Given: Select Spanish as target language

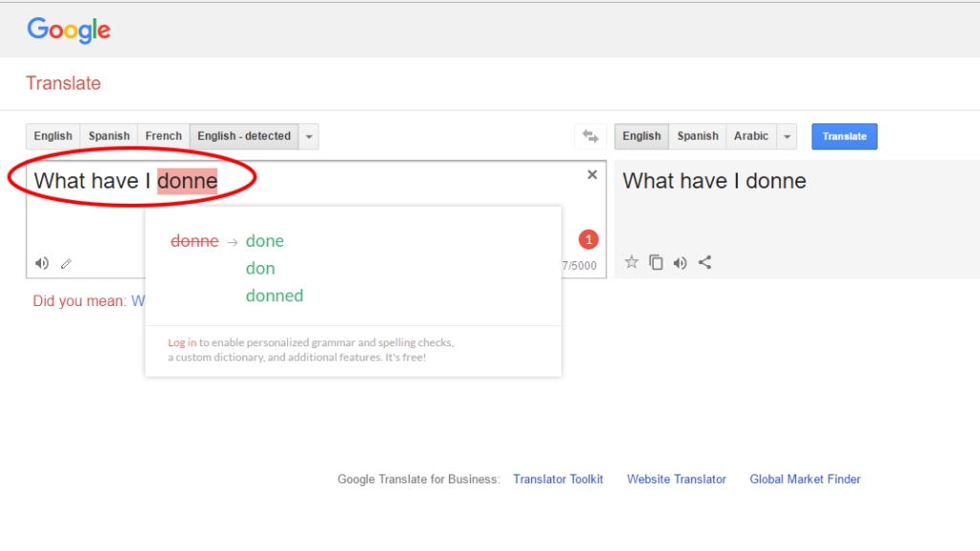Looking at the screenshot, I should (x=698, y=136).
